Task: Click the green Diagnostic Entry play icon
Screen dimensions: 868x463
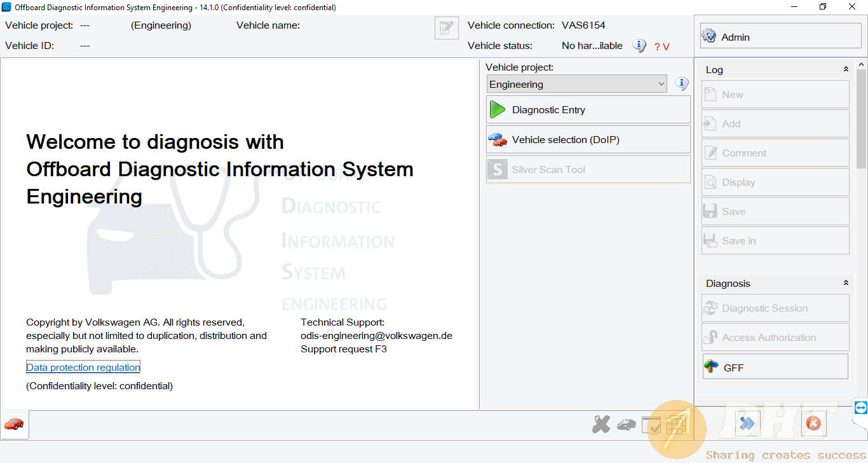Action: click(497, 110)
